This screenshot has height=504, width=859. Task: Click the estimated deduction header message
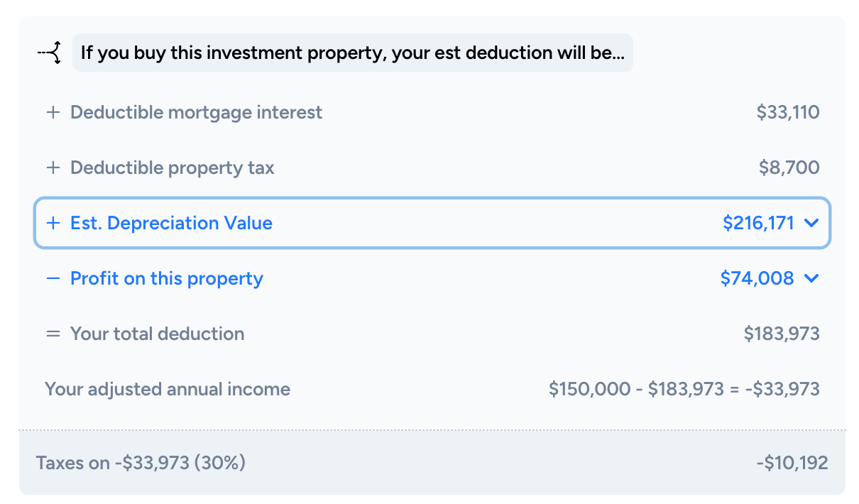(x=353, y=52)
